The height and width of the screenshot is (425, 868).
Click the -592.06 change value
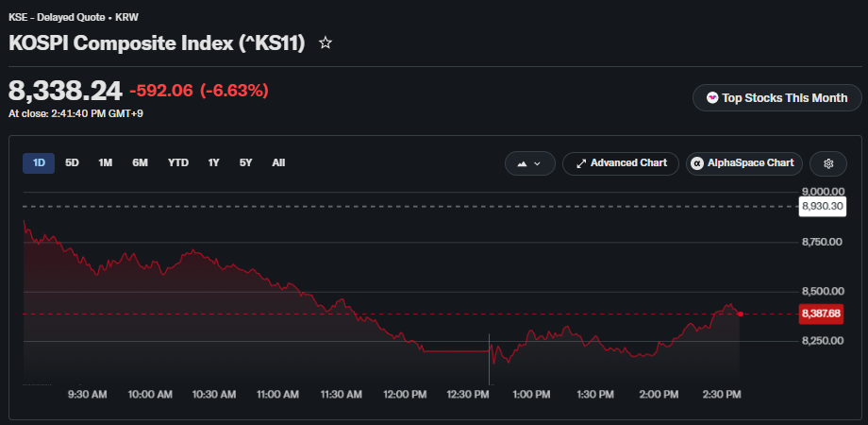pyautogui.click(x=161, y=91)
